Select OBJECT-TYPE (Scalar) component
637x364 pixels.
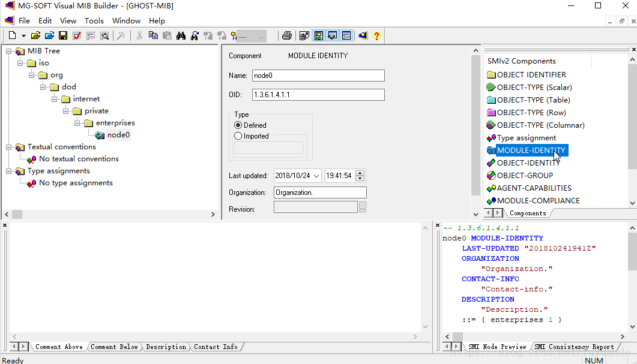pos(534,87)
